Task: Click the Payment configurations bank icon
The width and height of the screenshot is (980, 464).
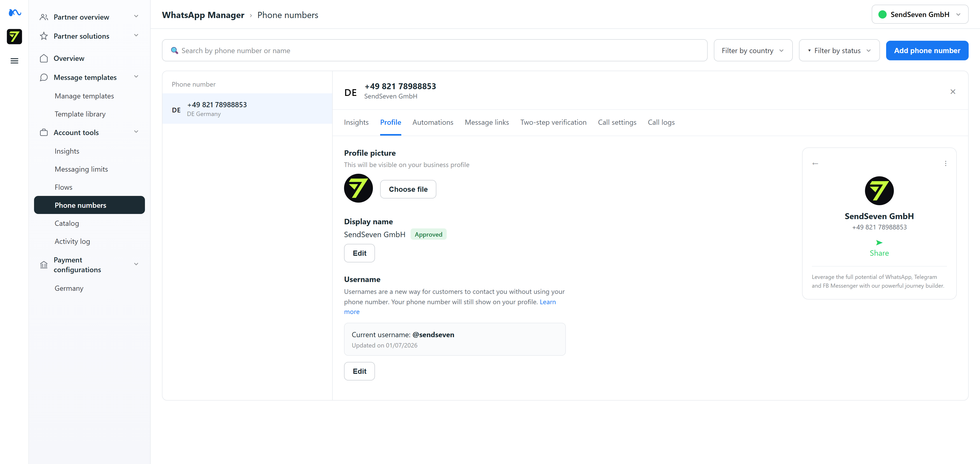Action: [44, 264]
